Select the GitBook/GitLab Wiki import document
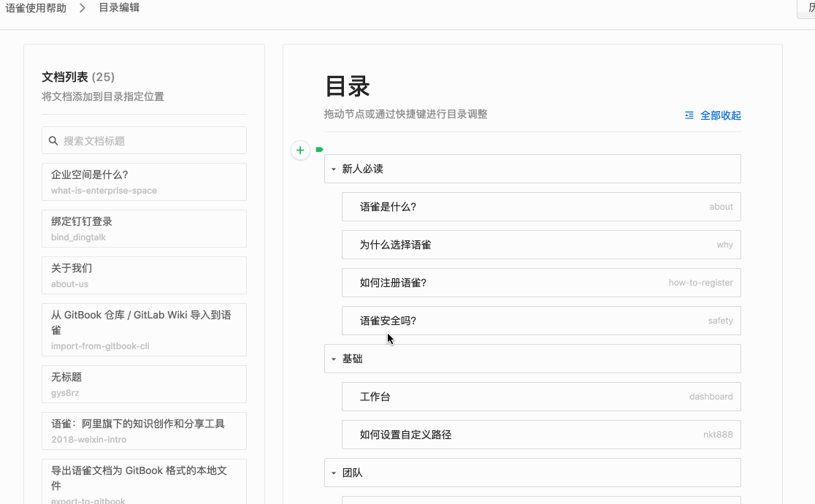The height and width of the screenshot is (504, 815). point(144,329)
